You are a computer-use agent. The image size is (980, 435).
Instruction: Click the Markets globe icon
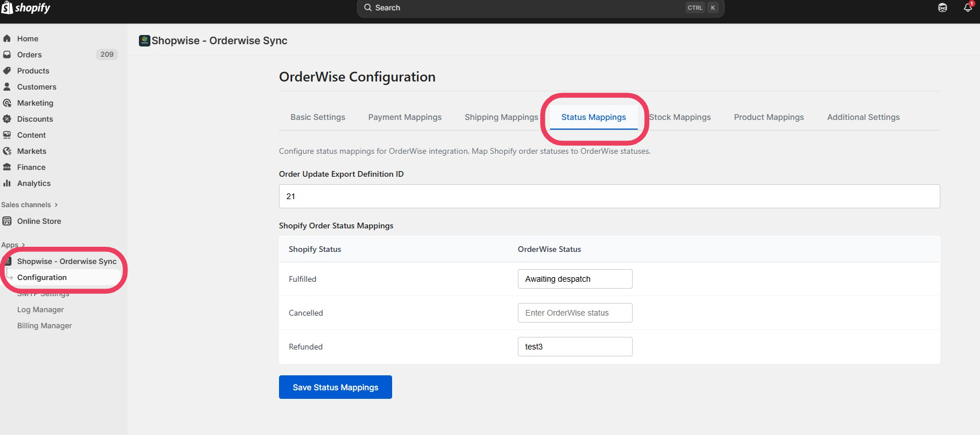[7, 151]
